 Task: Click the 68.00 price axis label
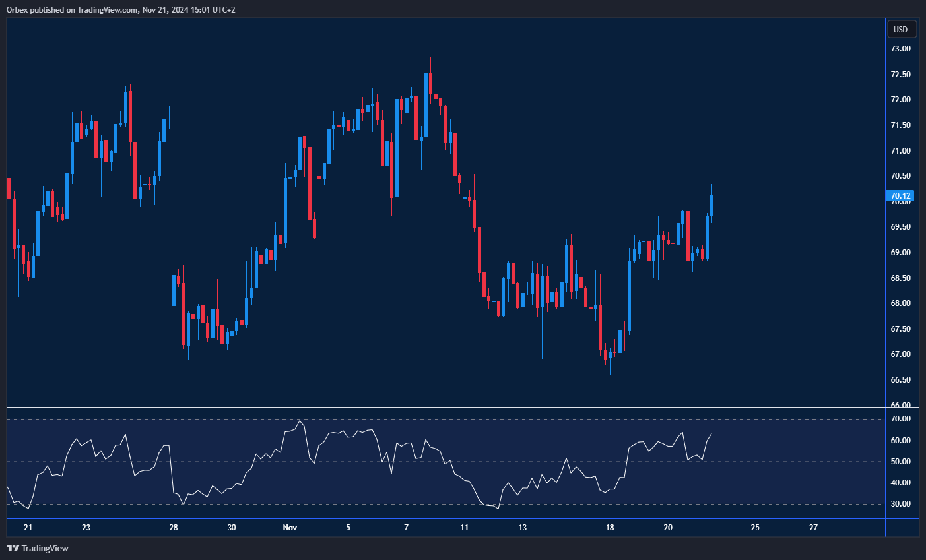(900, 303)
